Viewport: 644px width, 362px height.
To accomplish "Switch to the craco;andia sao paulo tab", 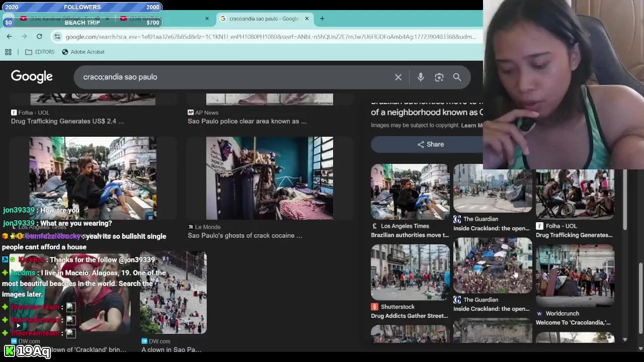I will (264, 19).
